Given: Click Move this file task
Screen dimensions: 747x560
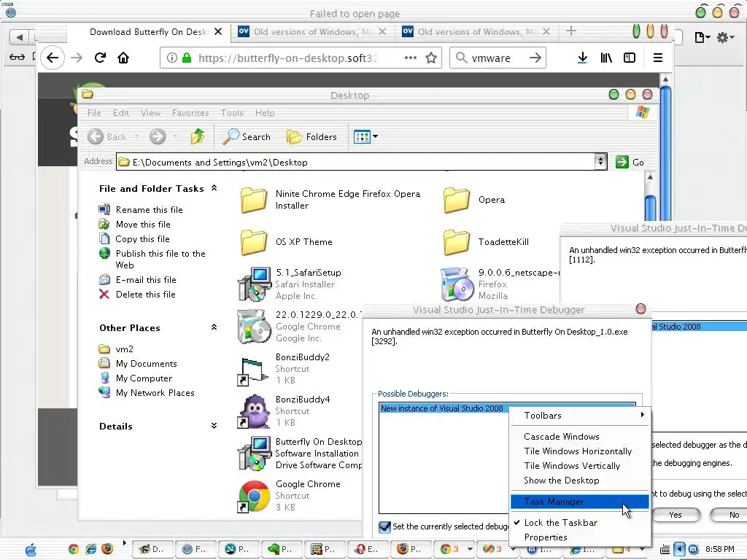Looking at the screenshot, I should click(x=143, y=225).
